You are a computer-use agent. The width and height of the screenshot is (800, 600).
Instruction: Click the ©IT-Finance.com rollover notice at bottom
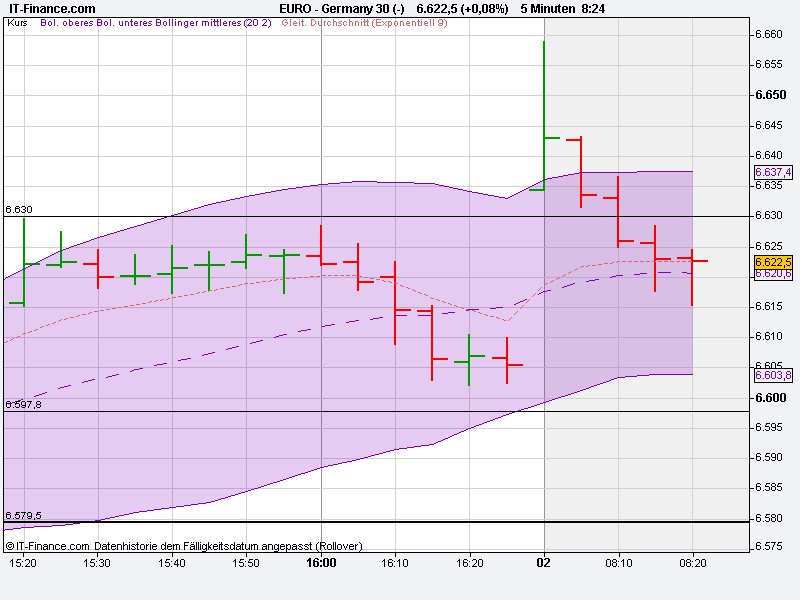[48, 547]
